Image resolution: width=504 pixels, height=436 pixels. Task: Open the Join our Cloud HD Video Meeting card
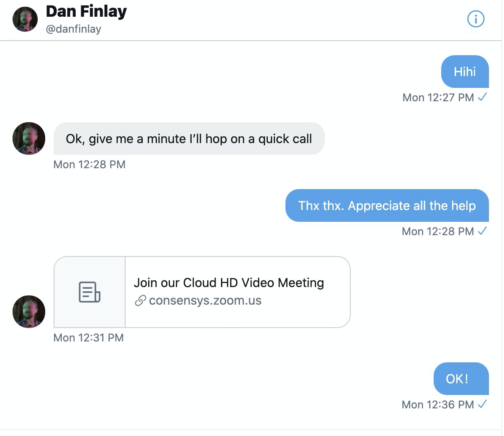(202, 292)
